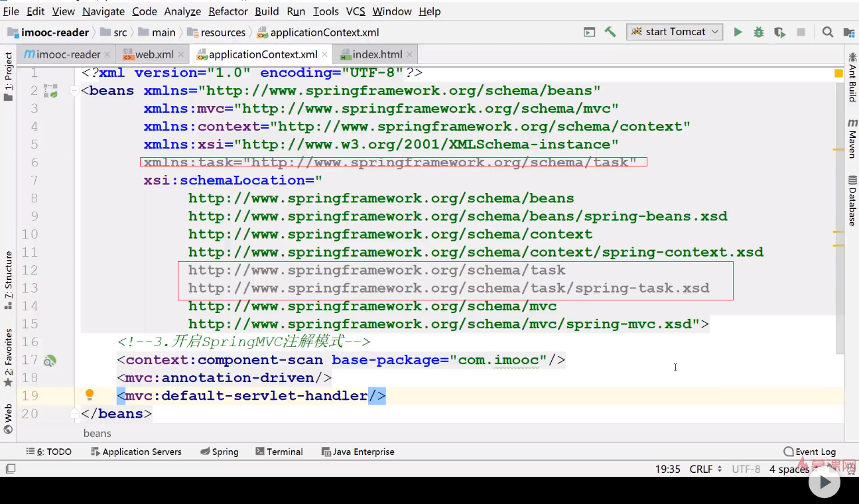The image size is (859, 504).
Task: Click resources folder in breadcrumb
Action: (217, 32)
